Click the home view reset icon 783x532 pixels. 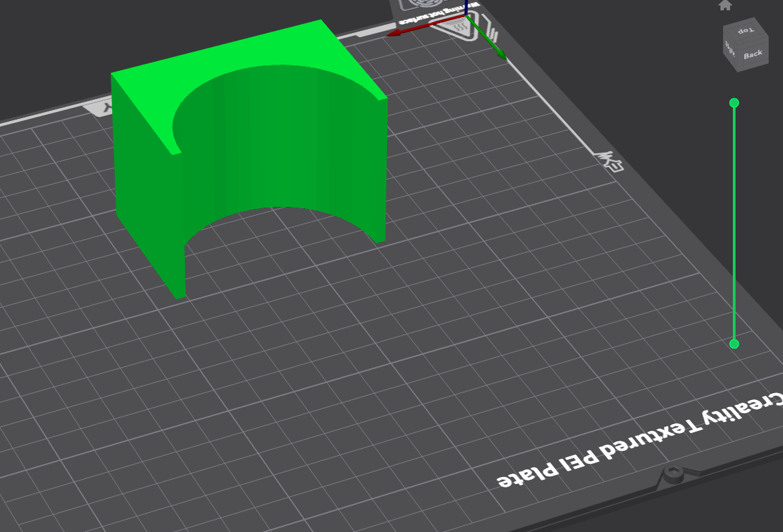(x=725, y=5)
